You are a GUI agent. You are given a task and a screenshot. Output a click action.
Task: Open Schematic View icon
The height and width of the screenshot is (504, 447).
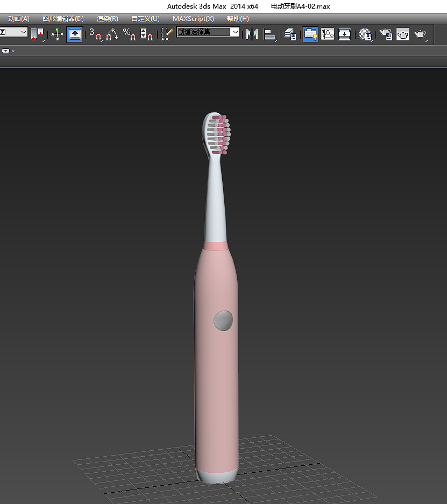(x=344, y=34)
